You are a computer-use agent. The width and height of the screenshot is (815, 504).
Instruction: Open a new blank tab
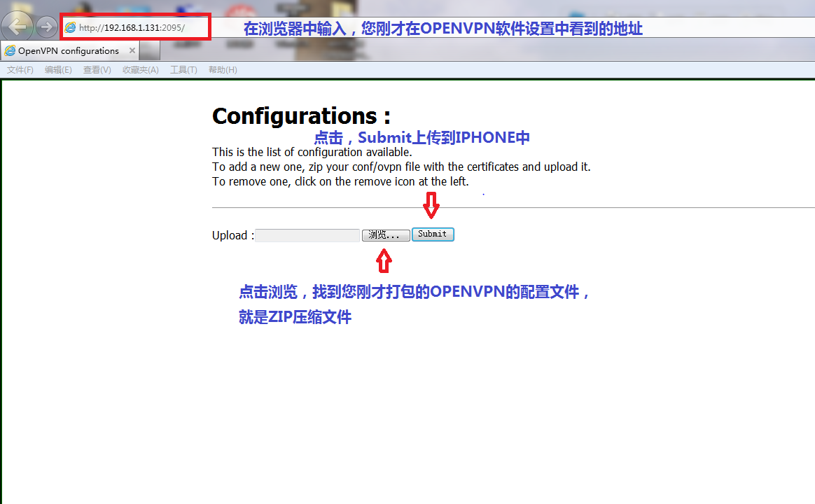coord(150,51)
